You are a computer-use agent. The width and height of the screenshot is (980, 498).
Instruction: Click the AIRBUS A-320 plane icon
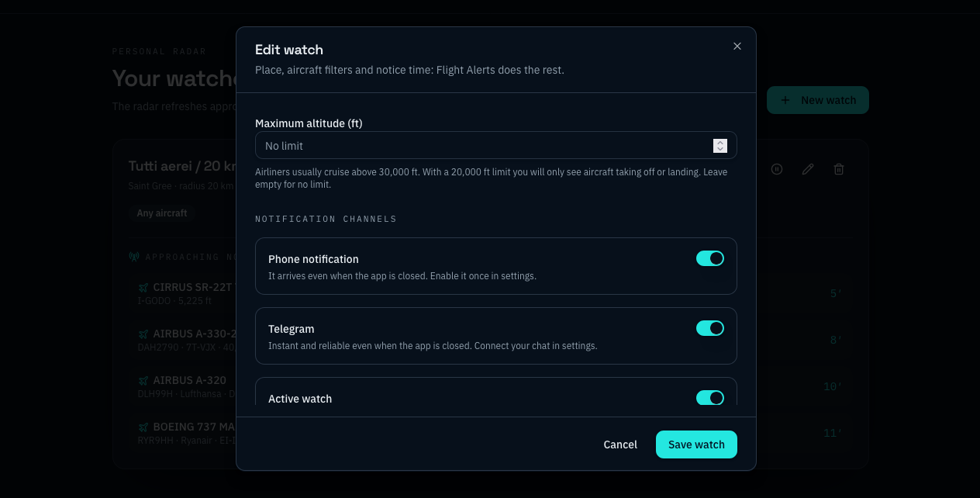(x=143, y=380)
